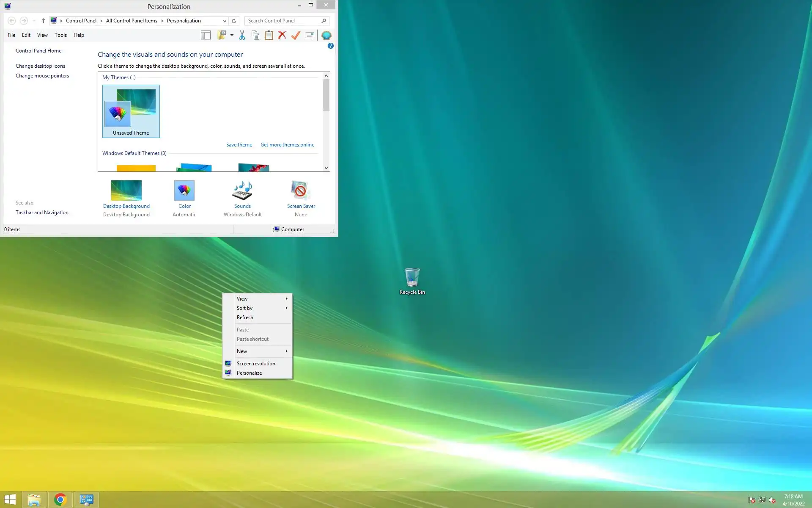This screenshot has width=812, height=508.
Task: Expand the folder options toolbar dropdown arrow
Action: pos(232,35)
